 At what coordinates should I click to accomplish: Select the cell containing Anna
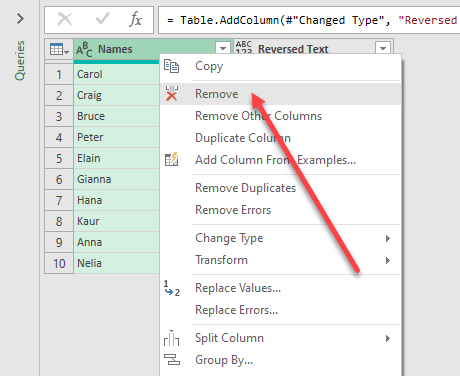pyautogui.click(x=116, y=242)
